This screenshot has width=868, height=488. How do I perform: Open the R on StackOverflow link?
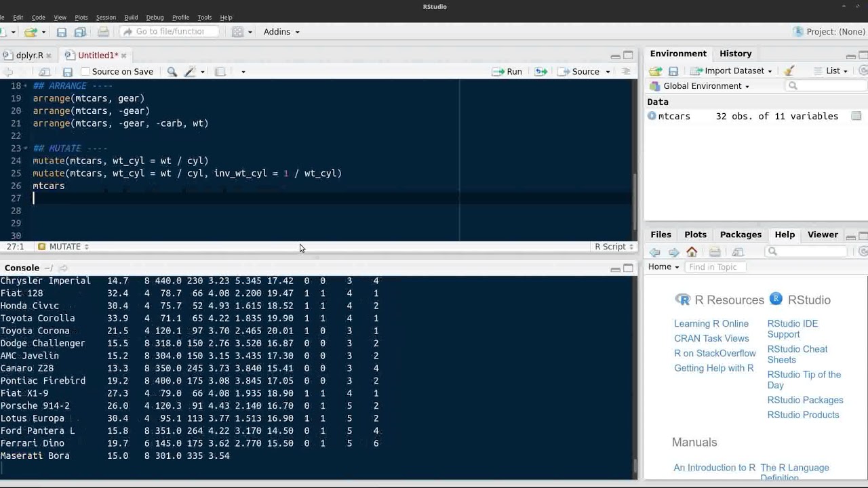(x=715, y=354)
